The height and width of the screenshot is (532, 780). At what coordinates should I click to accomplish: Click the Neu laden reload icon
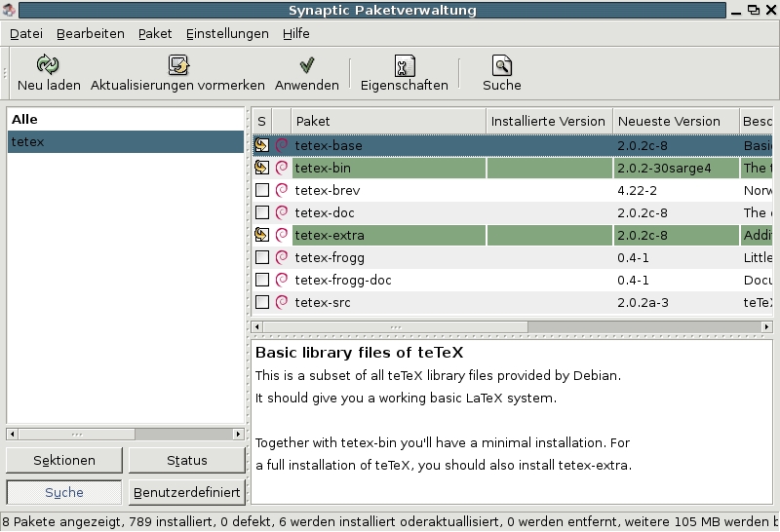[x=48, y=65]
